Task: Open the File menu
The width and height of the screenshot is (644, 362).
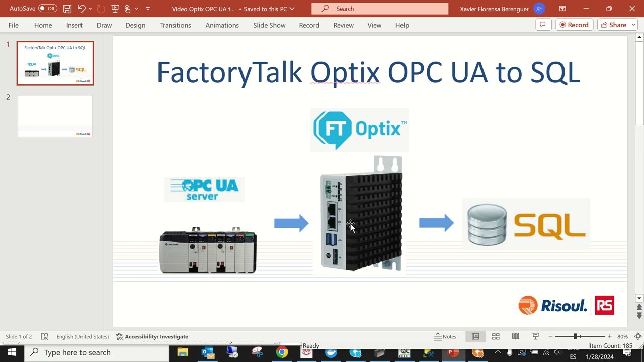Action: 14,25
